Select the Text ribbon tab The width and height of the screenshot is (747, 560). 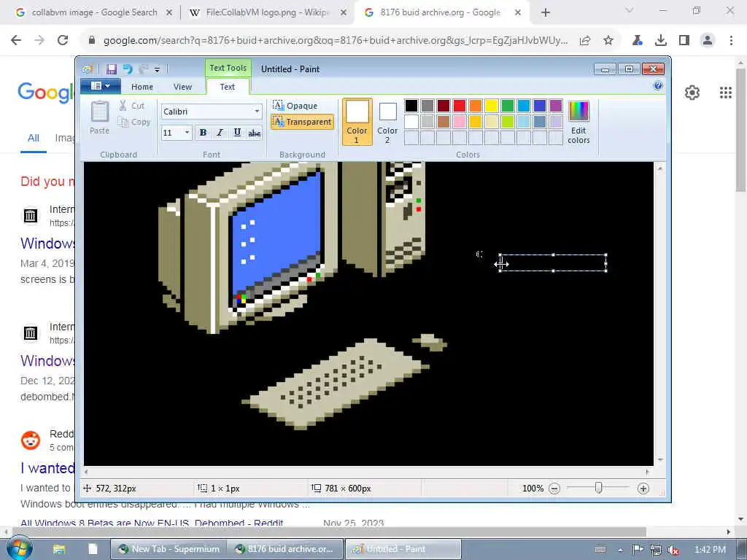(228, 87)
